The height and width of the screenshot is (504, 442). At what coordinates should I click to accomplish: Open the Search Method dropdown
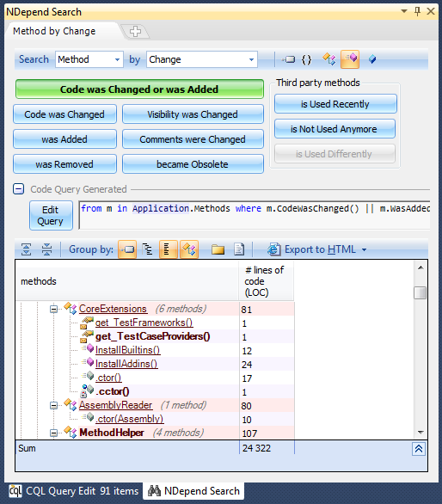coord(117,59)
